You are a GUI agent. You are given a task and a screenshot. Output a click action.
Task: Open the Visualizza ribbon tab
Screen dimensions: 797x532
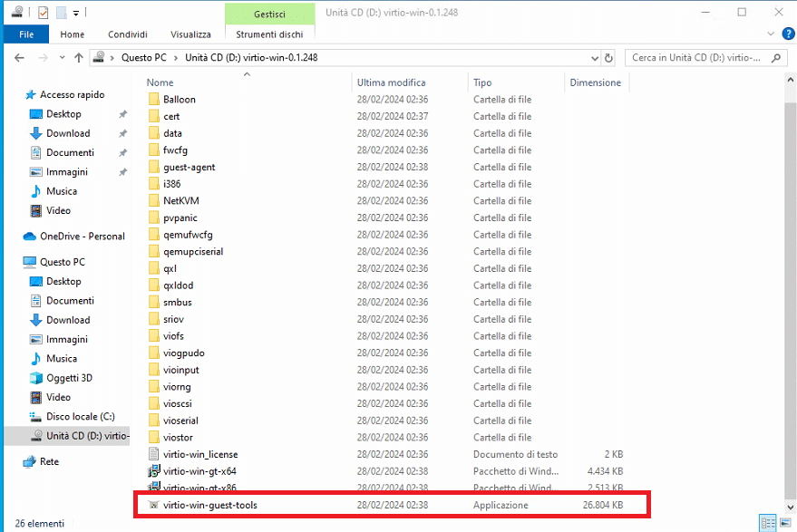(x=190, y=34)
